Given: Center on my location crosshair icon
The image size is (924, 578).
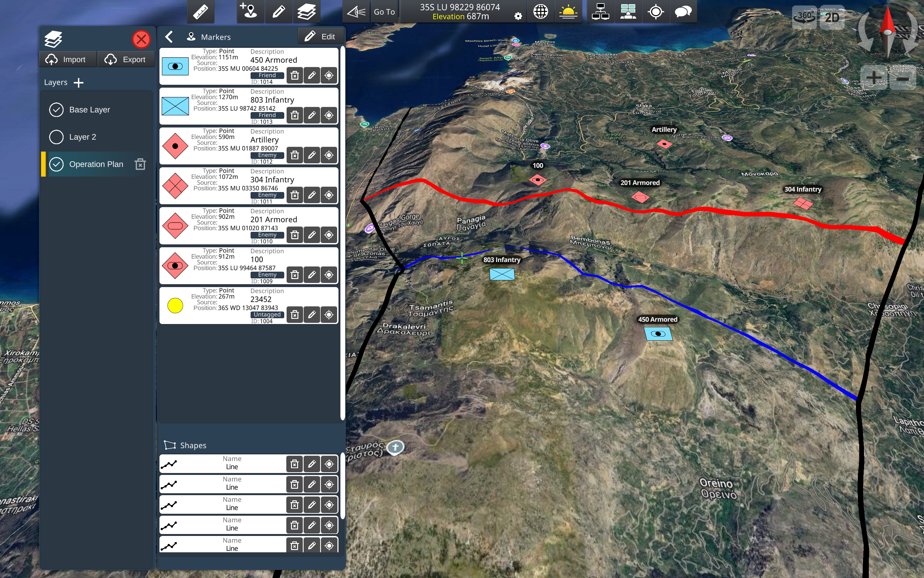Looking at the screenshot, I should 655,12.
